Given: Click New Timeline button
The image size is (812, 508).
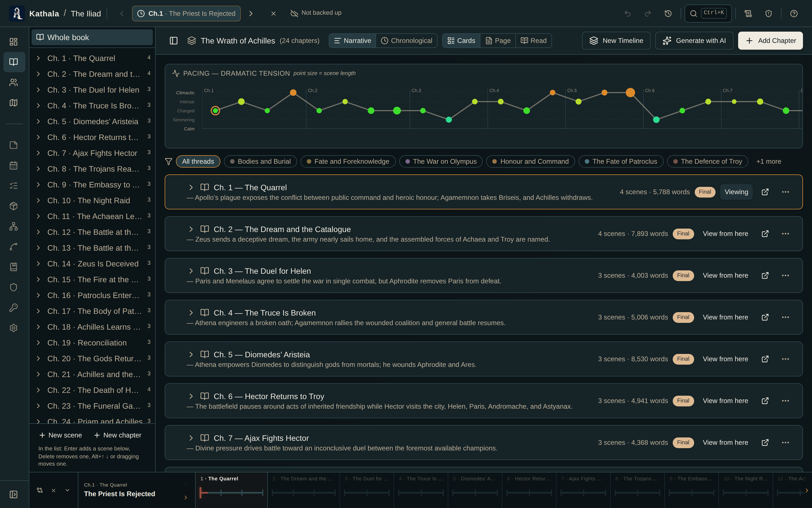Looking at the screenshot, I should pos(616,41).
